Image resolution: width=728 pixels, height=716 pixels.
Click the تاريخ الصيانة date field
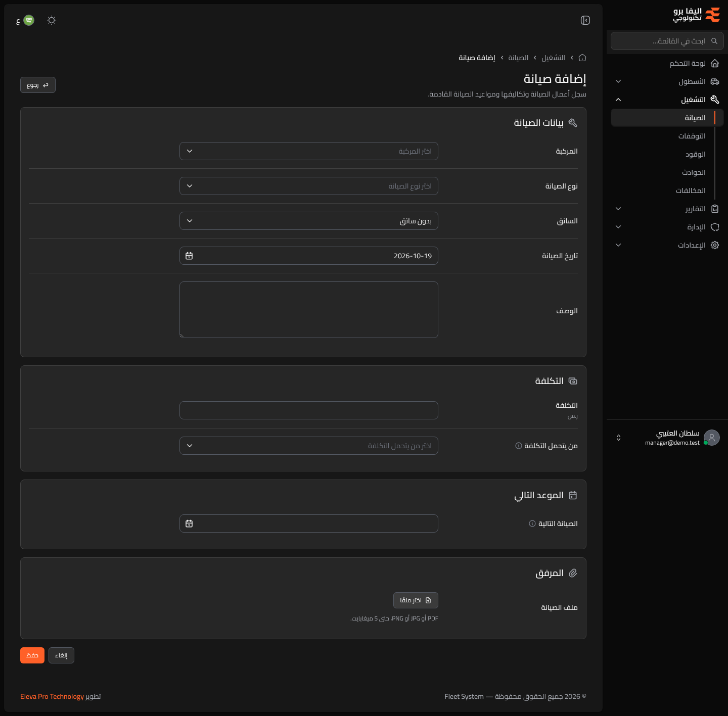coord(309,256)
